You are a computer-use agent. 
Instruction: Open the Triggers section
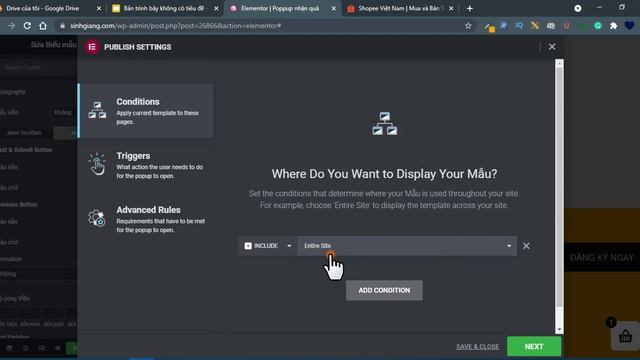pos(146,165)
